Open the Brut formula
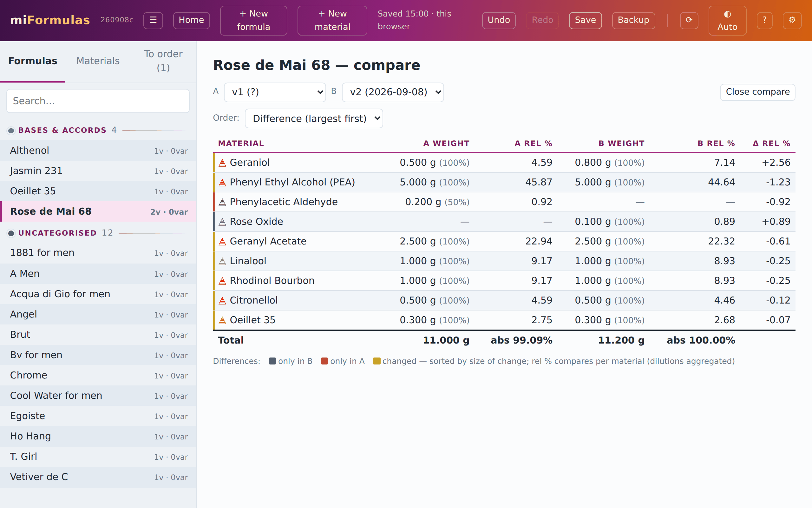The height and width of the screenshot is (508, 812). (98, 335)
